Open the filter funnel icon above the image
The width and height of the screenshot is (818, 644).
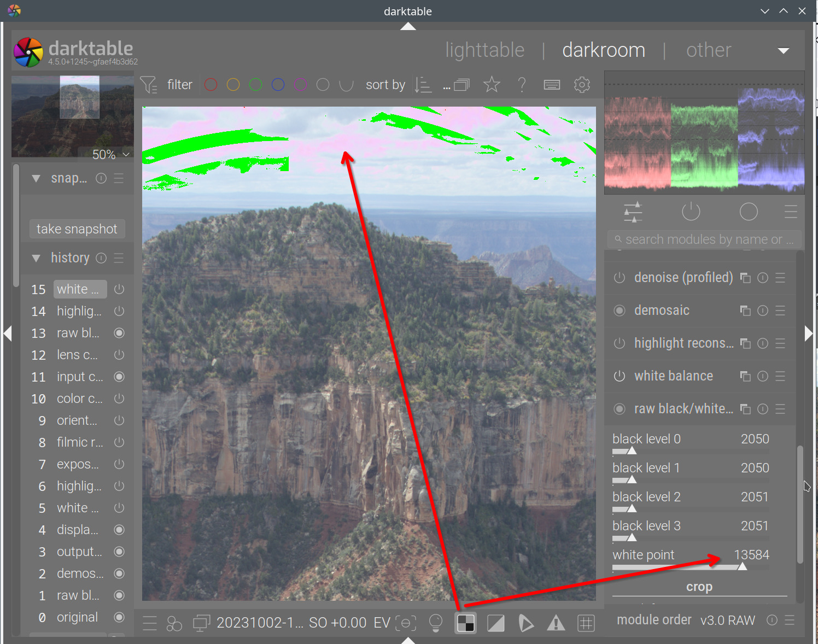[x=148, y=84]
